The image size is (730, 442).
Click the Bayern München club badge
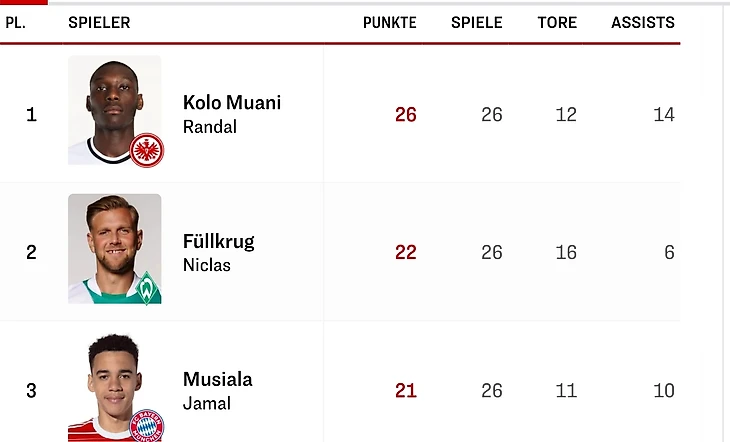pyautogui.click(x=147, y=424)
